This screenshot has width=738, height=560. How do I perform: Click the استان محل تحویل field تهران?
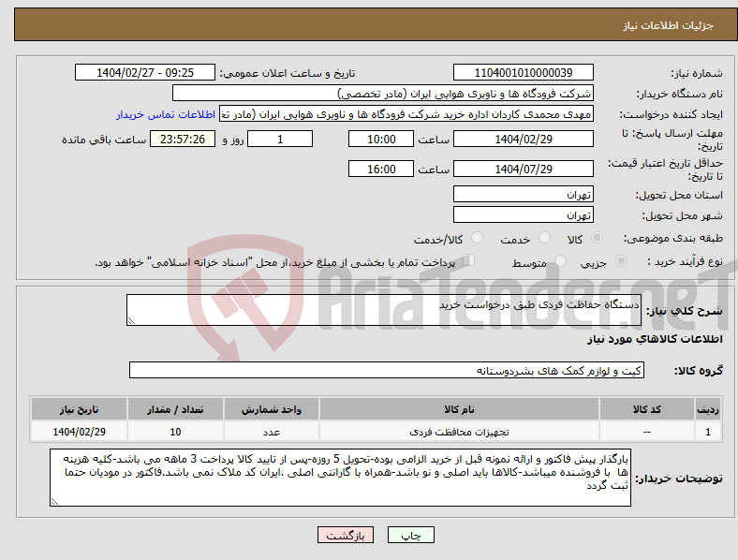(x=524, y=195)
